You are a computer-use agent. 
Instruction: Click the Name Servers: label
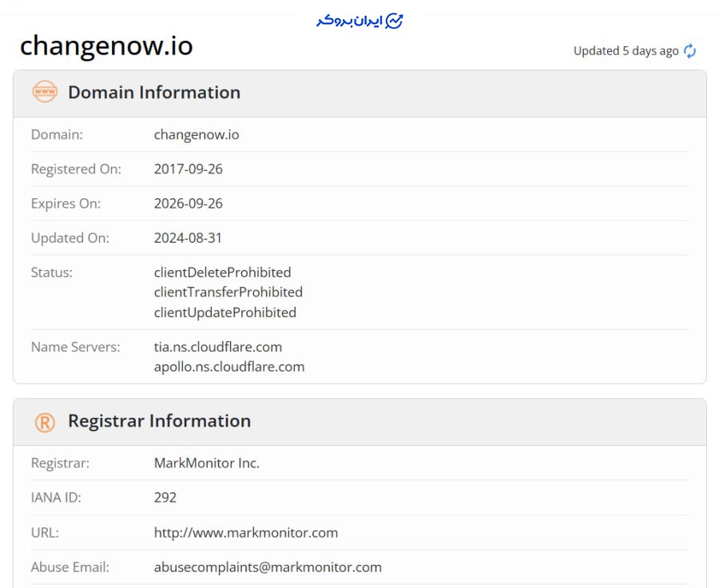[x=76, y=347]
